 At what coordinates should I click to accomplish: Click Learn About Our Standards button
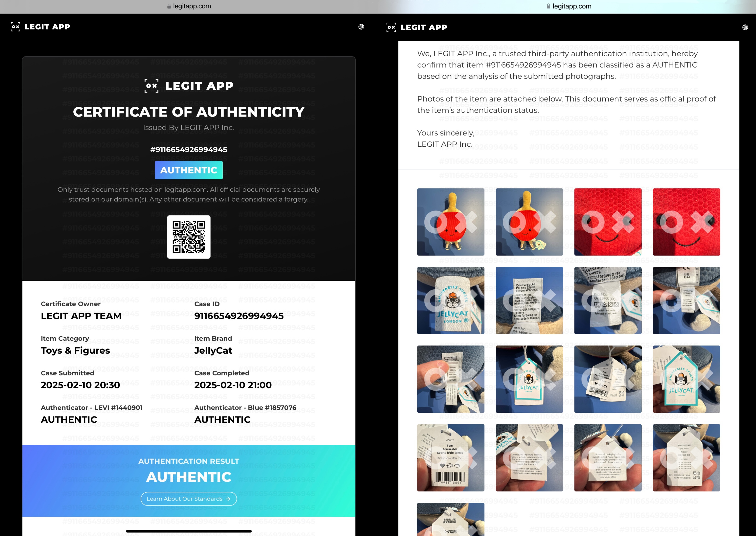point(189,499)
